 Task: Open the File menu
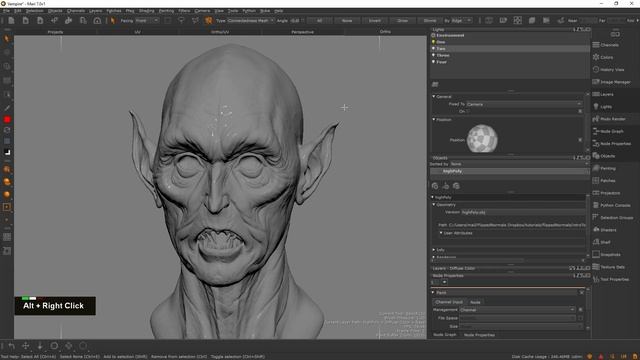[x=6, y=11]
